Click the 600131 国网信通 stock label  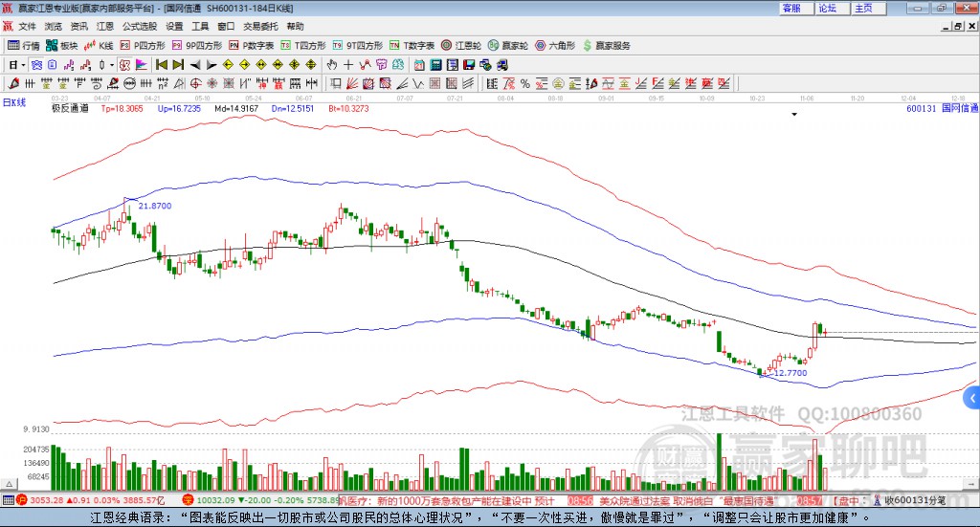click(x=942, y=109)
